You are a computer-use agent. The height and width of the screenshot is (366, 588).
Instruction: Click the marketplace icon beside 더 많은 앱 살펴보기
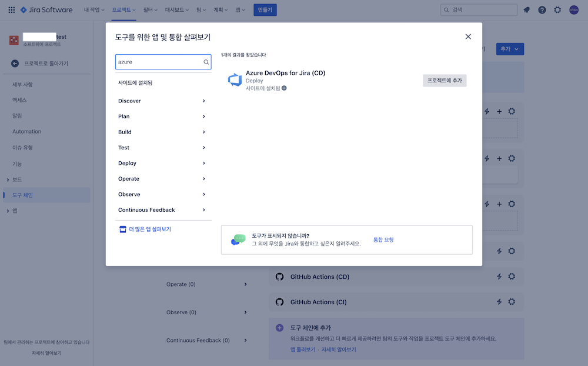click(123, 229)
